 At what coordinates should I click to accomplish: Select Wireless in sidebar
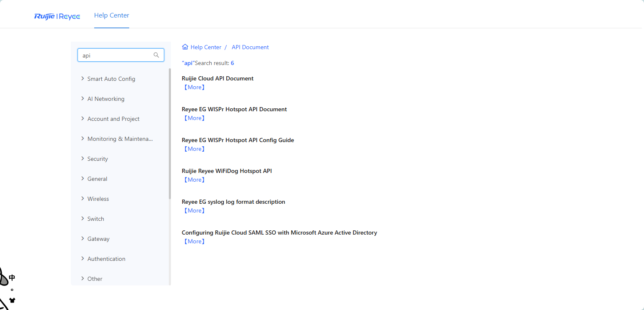98,199
